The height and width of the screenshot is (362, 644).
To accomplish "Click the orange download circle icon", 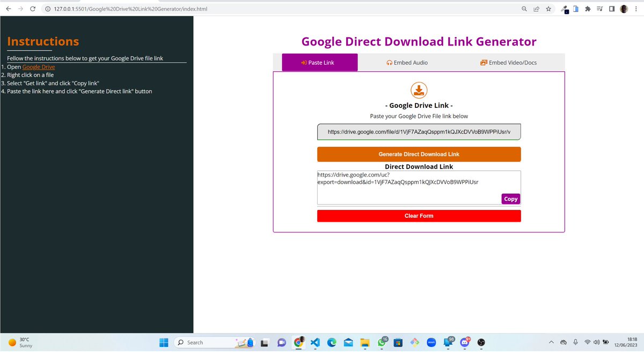I will click(x=419, y=90).
